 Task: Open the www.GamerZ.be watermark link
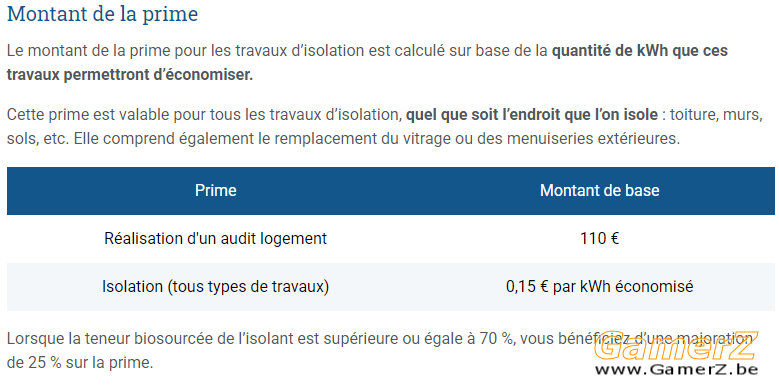click(676, 369)
